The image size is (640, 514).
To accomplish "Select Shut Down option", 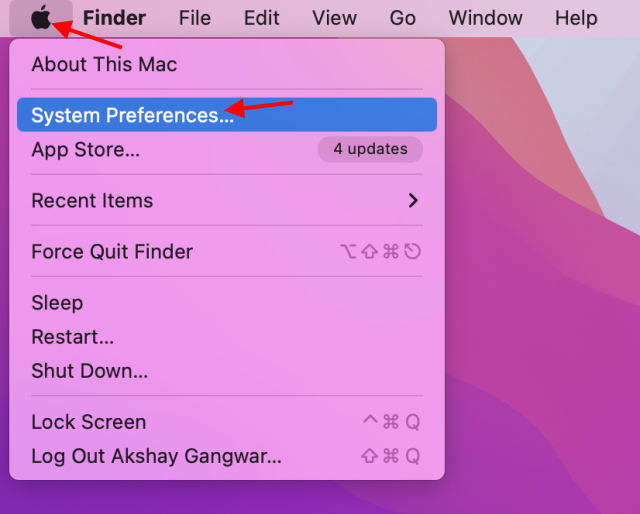I will [89, 371].
